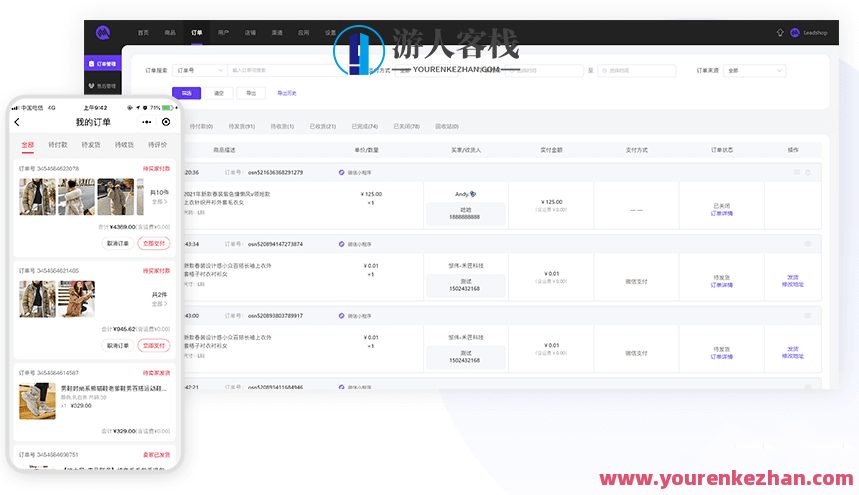Click the upgrade arrow icon in the top bar
Image resolution: width=859 pixels, height=495 pixels.
[780, 33]
